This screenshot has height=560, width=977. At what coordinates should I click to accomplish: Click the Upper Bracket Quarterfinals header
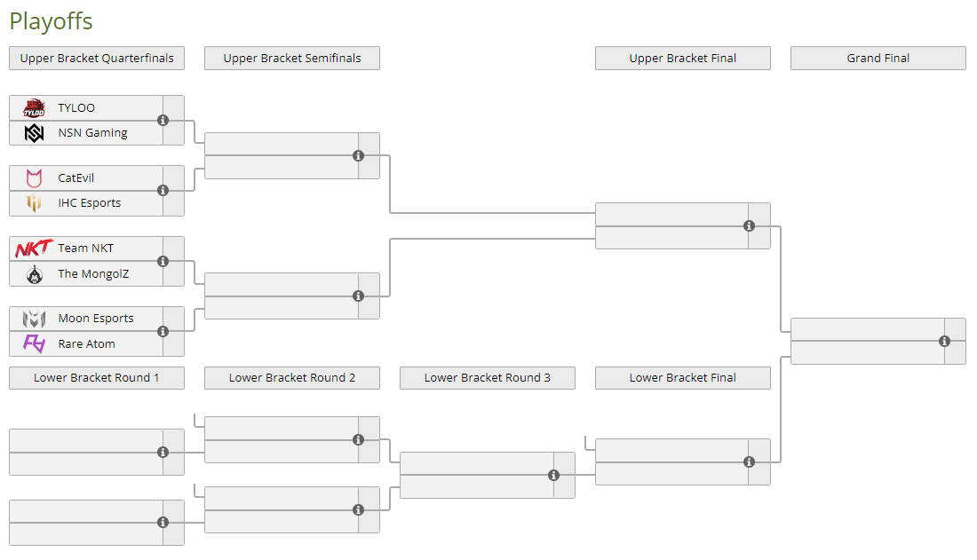click(x=97, y=58)
